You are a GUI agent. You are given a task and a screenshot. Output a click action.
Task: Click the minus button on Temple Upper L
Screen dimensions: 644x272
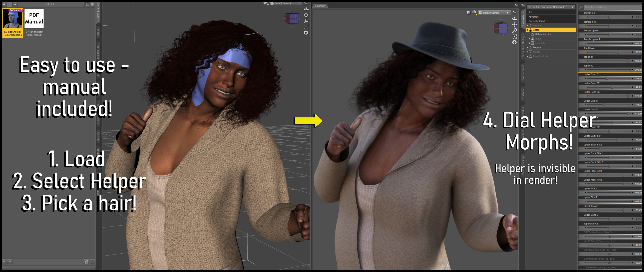click(585, 35)
